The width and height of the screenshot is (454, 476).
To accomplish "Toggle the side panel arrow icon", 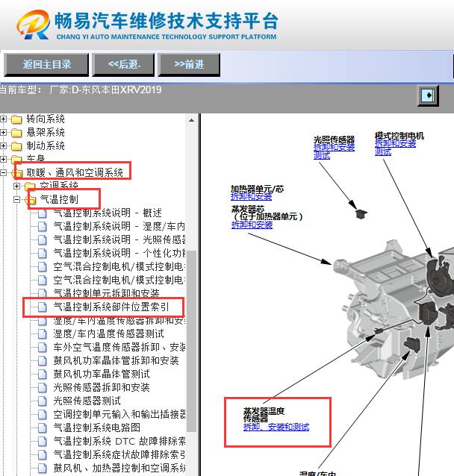I will point(428,95).
